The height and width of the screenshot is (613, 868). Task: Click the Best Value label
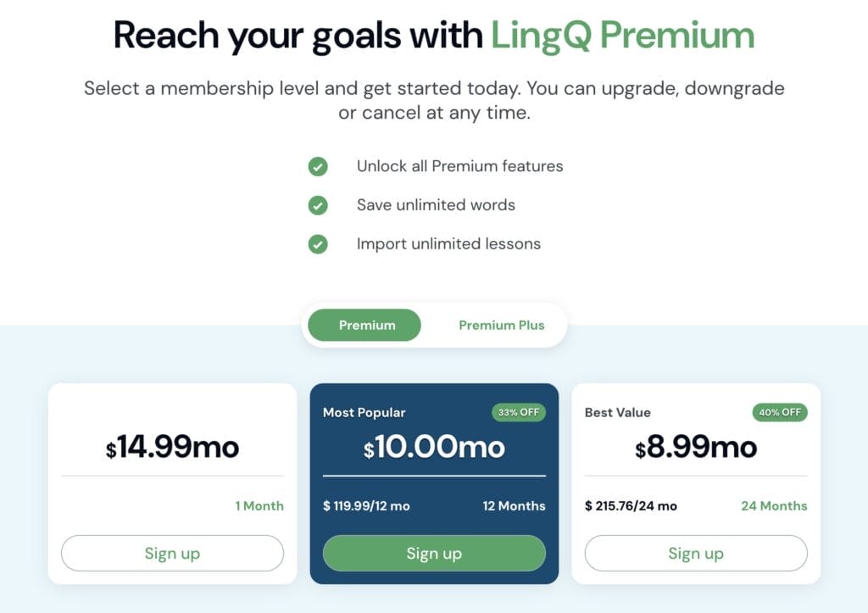click(618, 413)
